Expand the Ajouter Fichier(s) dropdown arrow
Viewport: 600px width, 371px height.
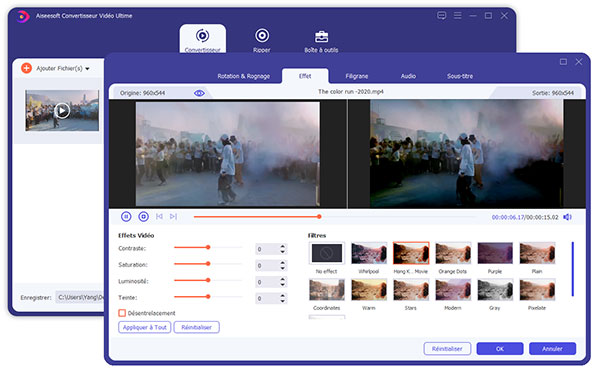point(87,69)
